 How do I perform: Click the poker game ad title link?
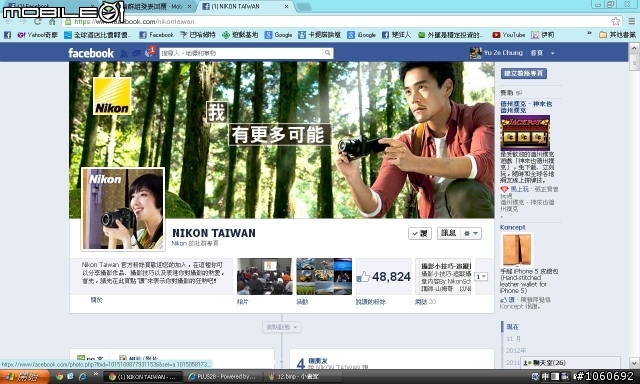tap(526, 107)
